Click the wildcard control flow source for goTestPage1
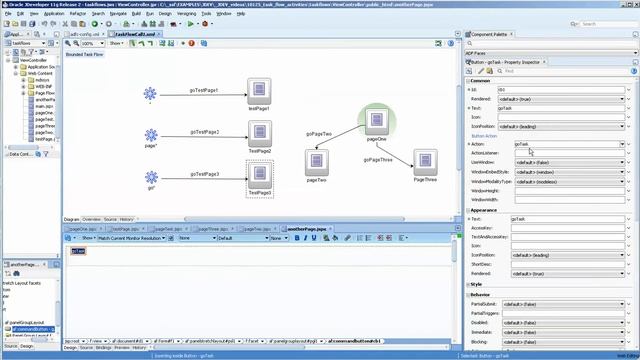The image size is (640, 360). pos(150,94)
